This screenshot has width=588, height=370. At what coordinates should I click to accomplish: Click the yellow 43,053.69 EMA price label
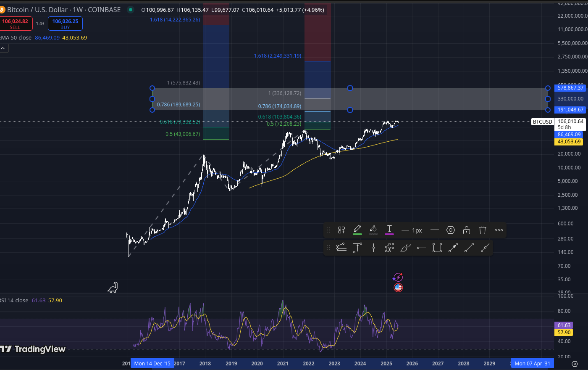(569, 142)
